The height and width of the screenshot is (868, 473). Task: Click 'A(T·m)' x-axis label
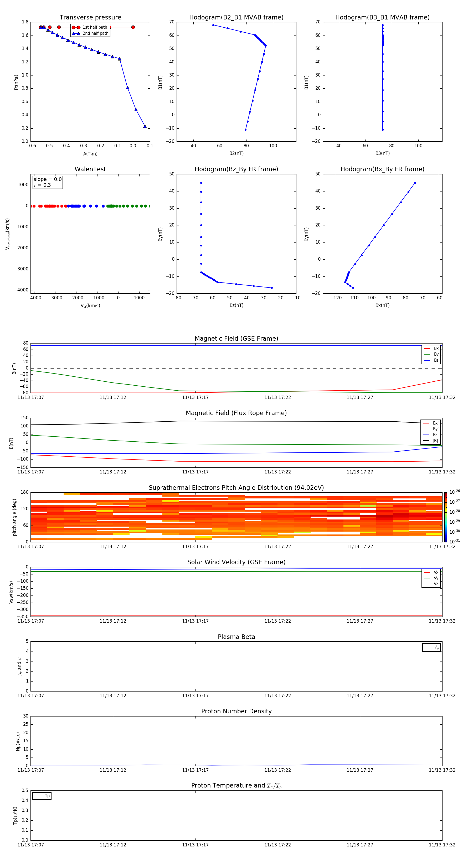pos(90,154)
